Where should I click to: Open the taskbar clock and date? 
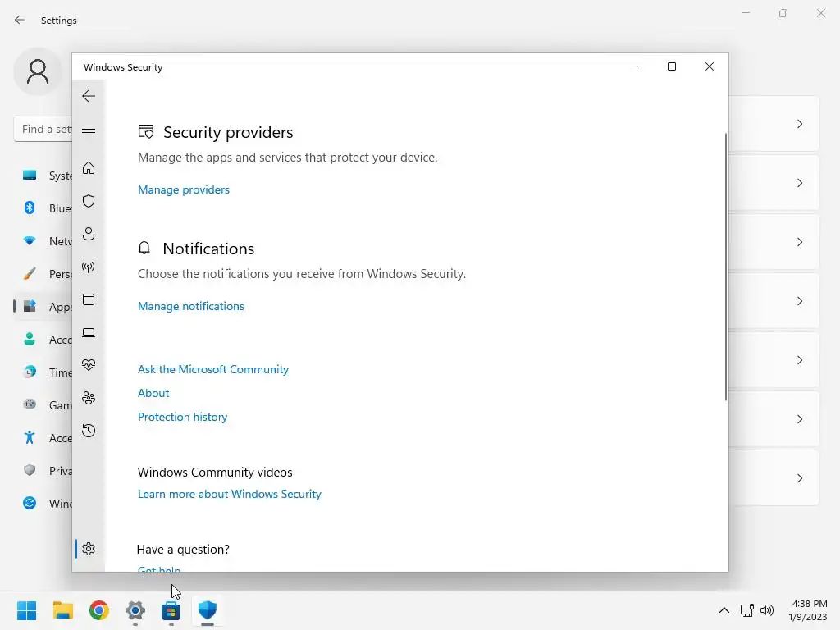pyautogui.click(x=808, y=610)
